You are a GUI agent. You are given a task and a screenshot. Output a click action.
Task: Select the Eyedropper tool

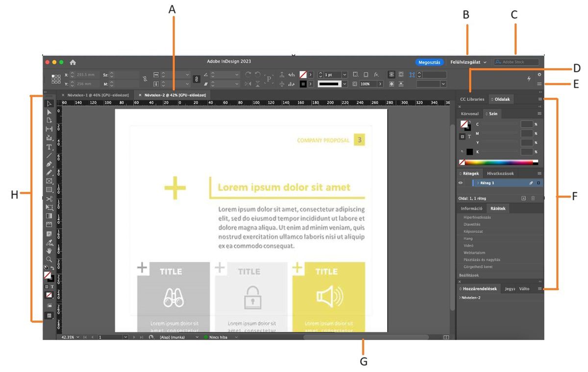pyautogui.click(x=49, y=242)
